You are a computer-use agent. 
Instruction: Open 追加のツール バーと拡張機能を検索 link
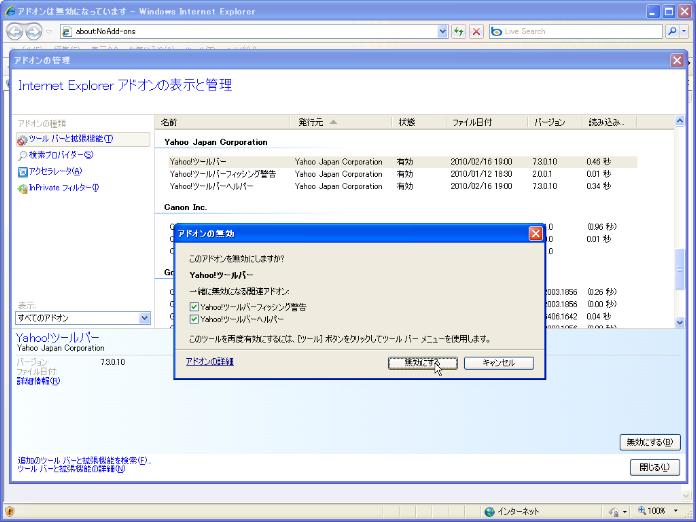coord(83,460)
